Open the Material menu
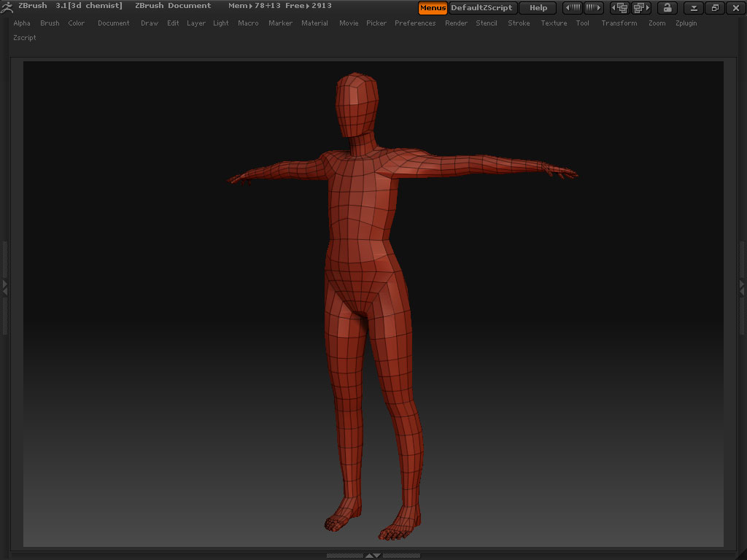The width and height of the screenshot is (747, 560). (x=315, y=23)
